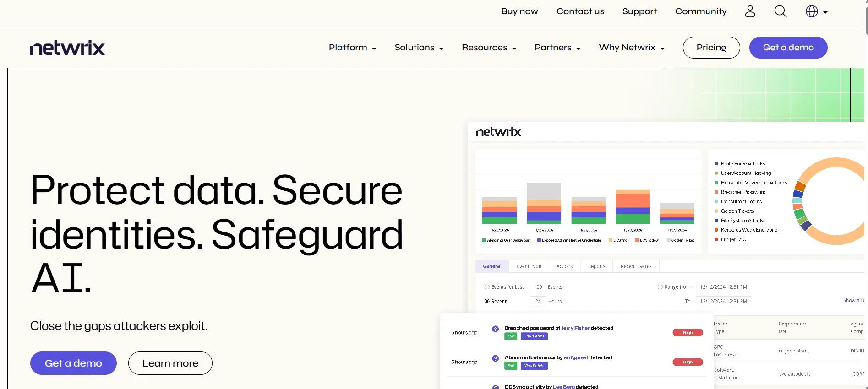Expand the Platform menu
868x389 pixels.
(352, 48)
